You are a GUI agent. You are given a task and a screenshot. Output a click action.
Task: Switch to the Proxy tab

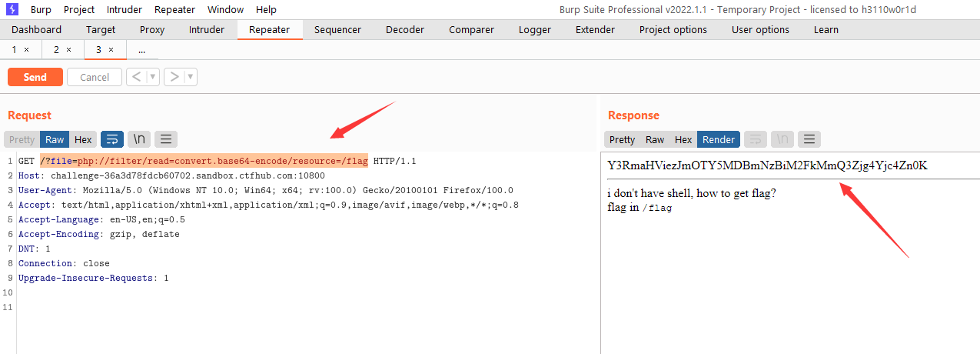point(152,30)
